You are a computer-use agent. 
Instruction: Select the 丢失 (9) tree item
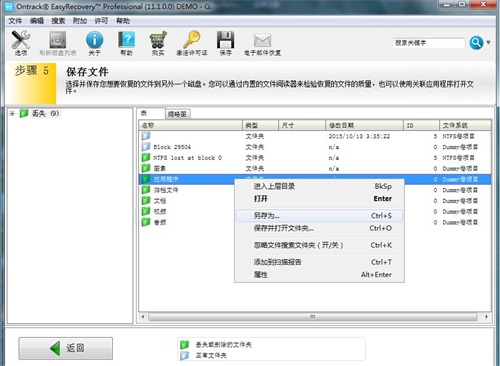(x=45, y=113)
